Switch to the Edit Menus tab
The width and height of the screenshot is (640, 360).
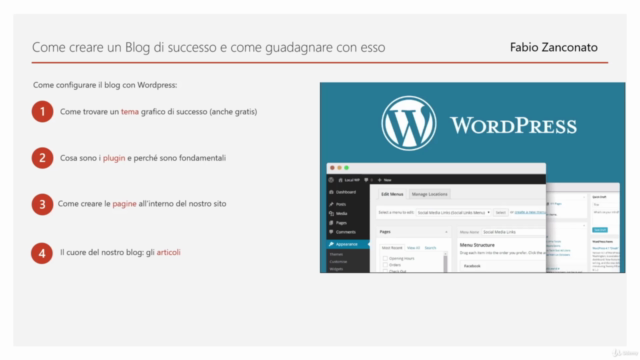pyautogui.click(x=392, y=194)
